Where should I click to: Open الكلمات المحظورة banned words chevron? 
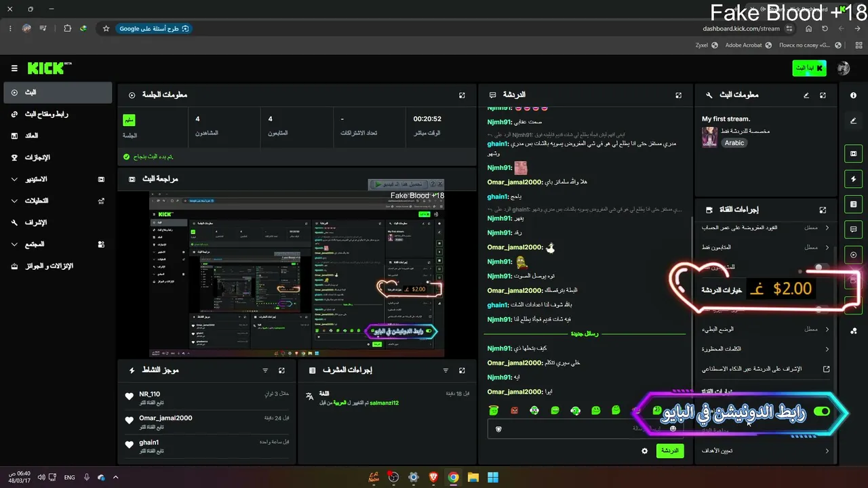coord(827,349)
